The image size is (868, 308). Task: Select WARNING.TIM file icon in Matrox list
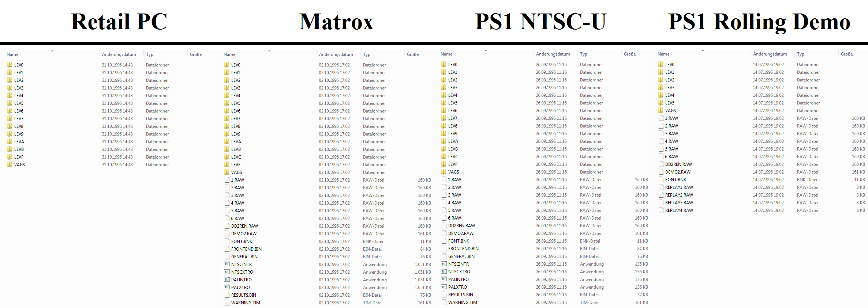pyautogui.click(x=227, y=303)
